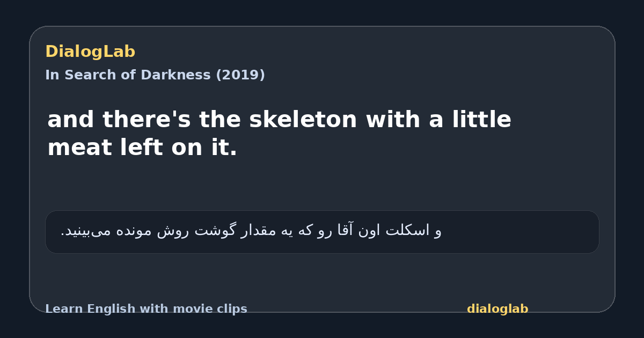The height and width of the screenshot is (338, 644).
Task: Select the English subtitle line about the skeleton
Action: [x=279, y=134]
